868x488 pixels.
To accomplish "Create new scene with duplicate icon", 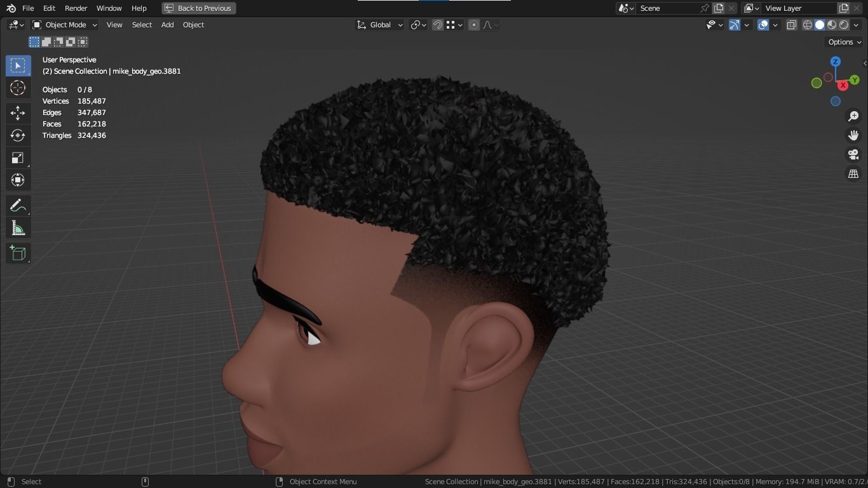I will point(719,8).
